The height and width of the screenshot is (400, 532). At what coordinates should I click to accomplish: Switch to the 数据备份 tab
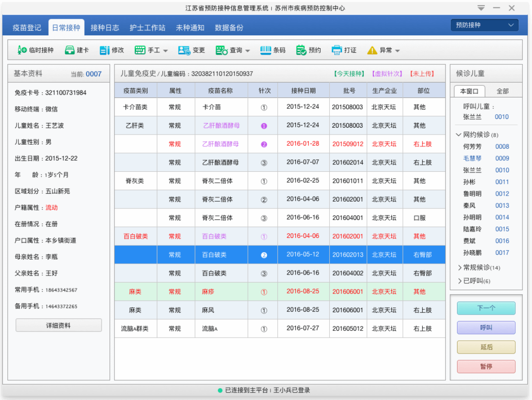pyautogui.click(x=229, y=28)
